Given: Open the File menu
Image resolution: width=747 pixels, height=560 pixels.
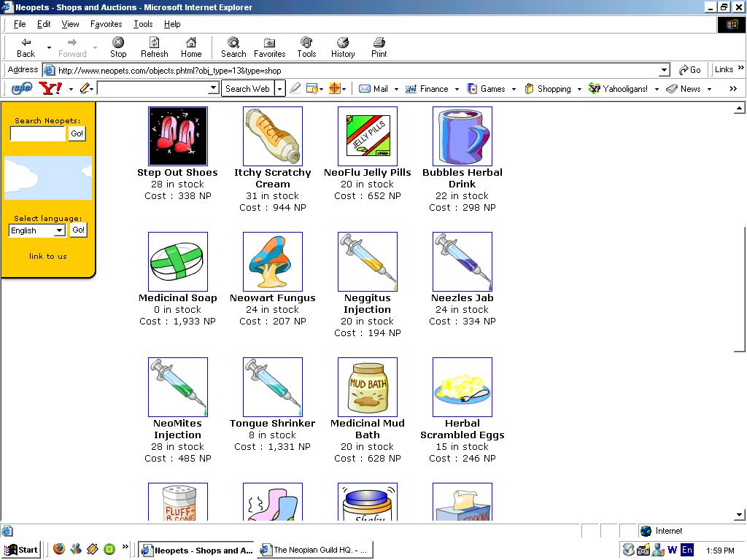Looking at the screenshot, I should (20, 24).
